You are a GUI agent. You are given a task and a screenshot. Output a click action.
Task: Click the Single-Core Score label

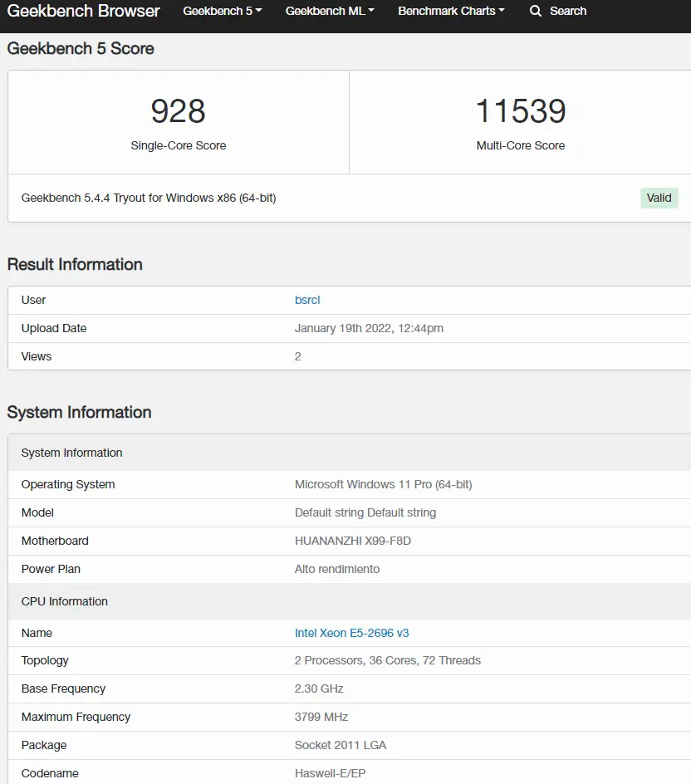[x=179, y=145]
